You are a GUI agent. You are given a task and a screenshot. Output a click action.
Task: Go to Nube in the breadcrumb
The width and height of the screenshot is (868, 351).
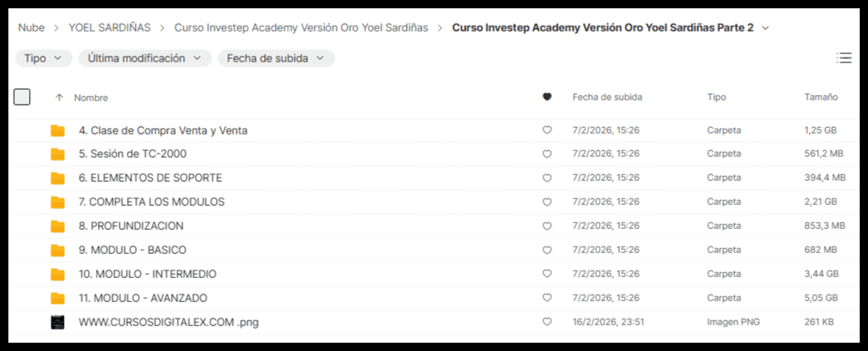point(32,27)
